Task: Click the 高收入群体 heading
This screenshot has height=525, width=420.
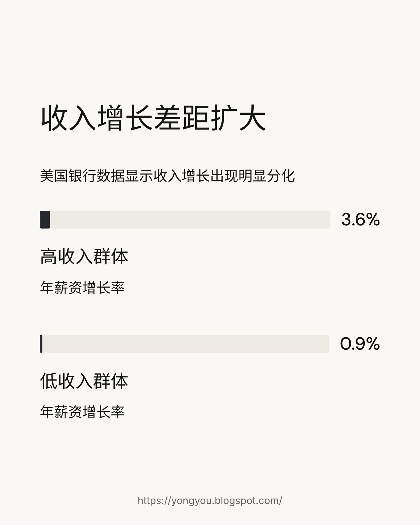Action: tap(84, 257)
